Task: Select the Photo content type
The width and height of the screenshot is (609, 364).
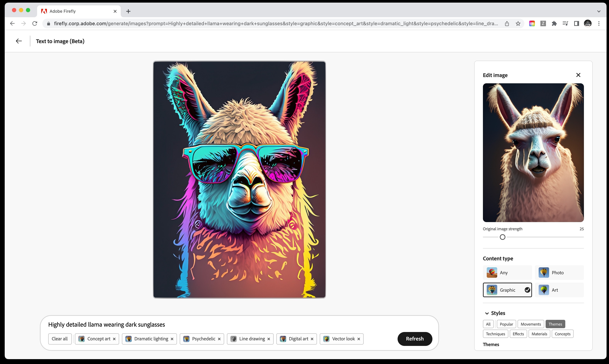Action: [559, 273]
